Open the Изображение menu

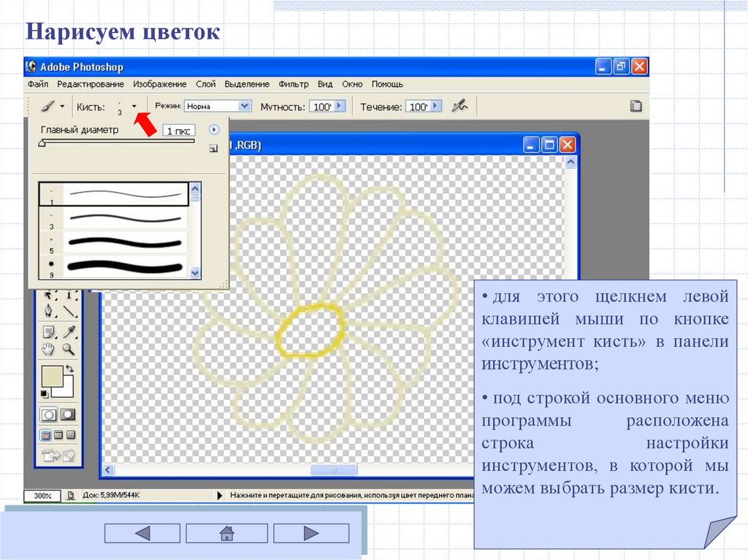[x=159, y=84]
